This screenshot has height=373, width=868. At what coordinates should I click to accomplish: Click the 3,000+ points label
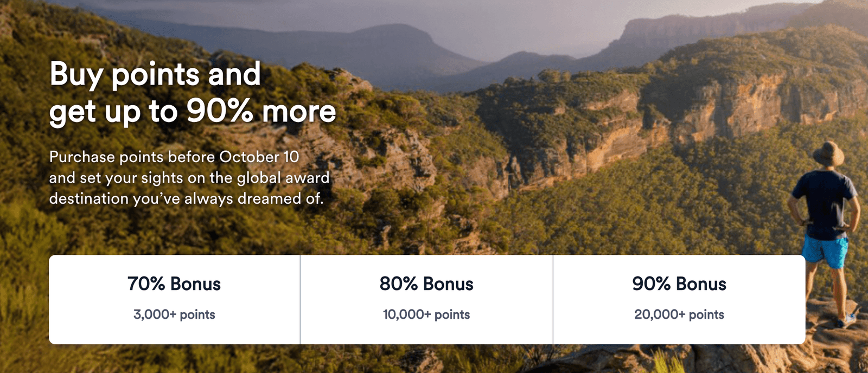tap(174, 314)
